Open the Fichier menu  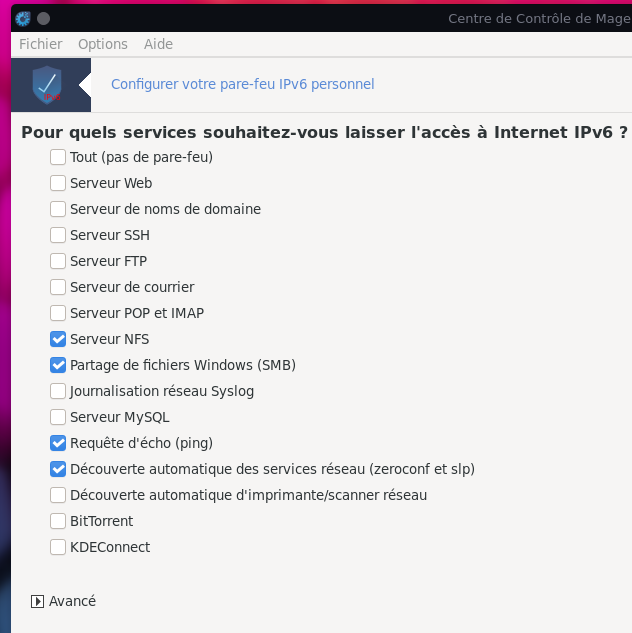click(41, 44)
